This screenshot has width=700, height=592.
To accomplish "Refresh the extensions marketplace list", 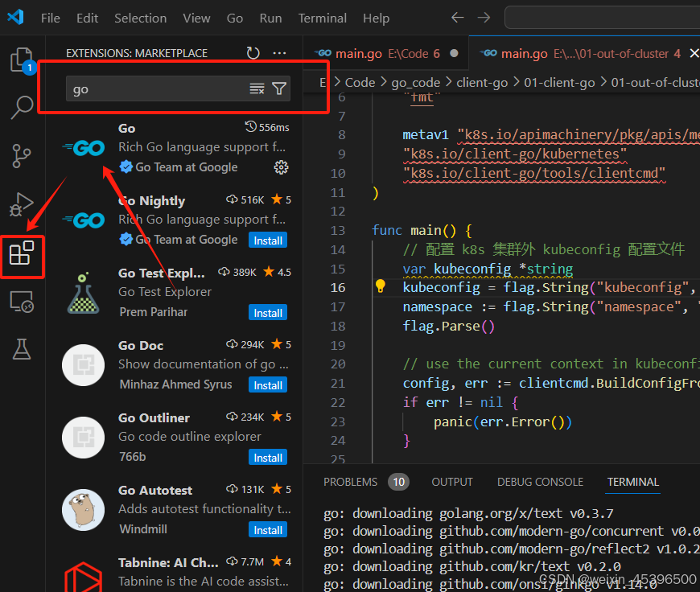I will [253, 53].
